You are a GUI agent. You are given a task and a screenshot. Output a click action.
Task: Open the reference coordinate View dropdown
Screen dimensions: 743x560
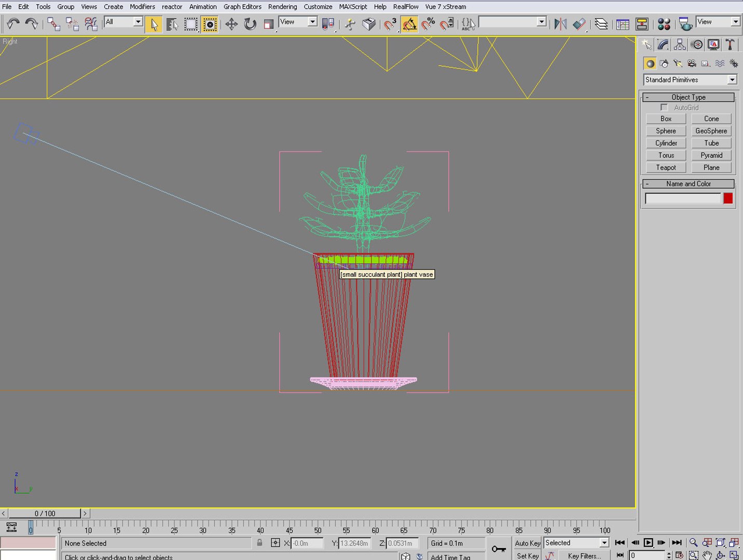(x=298, y=22)
